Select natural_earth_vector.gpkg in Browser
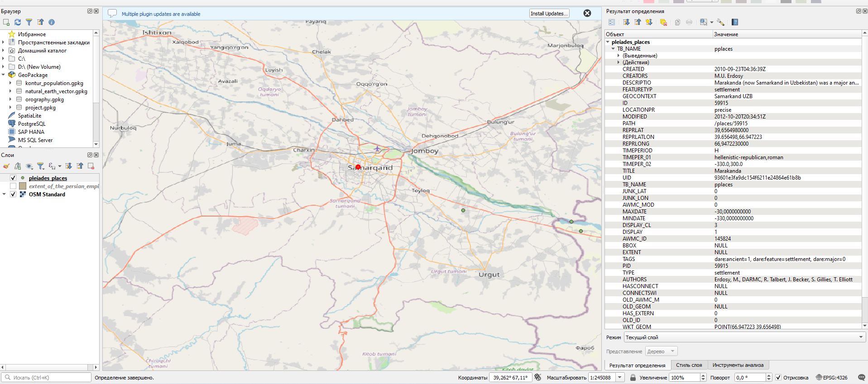The height and width of the screenshot is (384, 868). [56, 91]
